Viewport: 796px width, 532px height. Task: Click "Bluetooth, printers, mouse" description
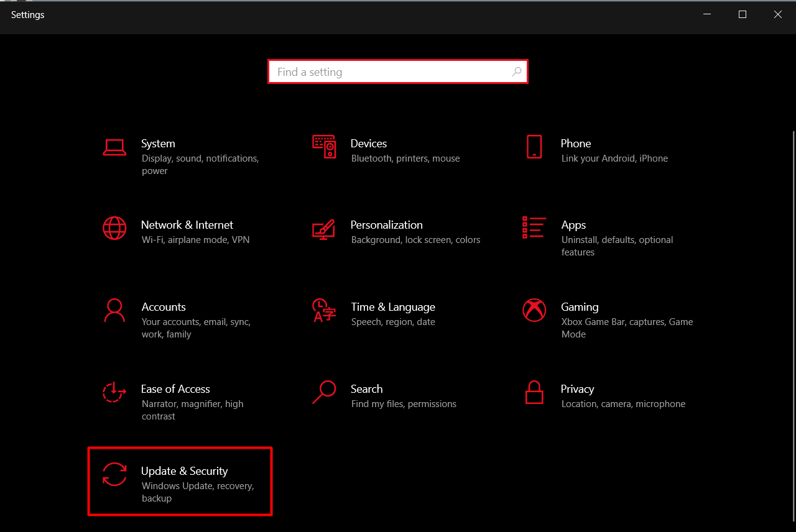pyautogui.click(x=405, y=158)
